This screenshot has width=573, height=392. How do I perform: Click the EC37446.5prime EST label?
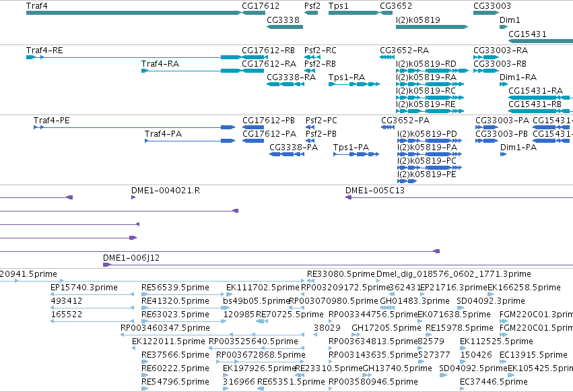[x=494, y=382]
